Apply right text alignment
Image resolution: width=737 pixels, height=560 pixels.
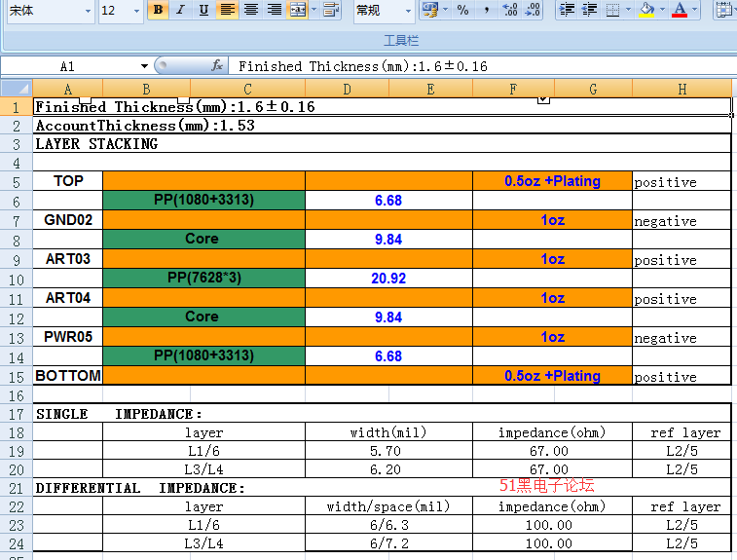pos(274,10)
